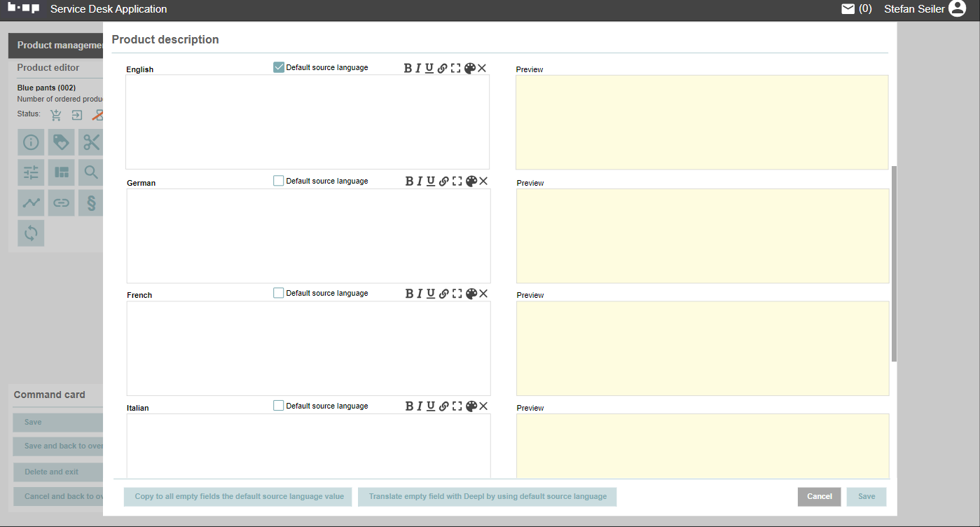
Task: Insert a link in the English editor
Action: point(442,68)
